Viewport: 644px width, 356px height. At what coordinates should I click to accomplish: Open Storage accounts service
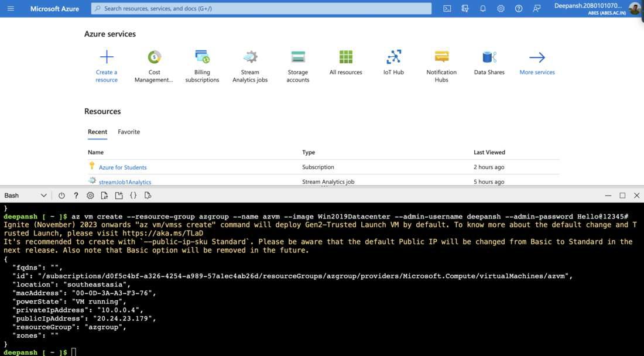[x=298, y=66]
